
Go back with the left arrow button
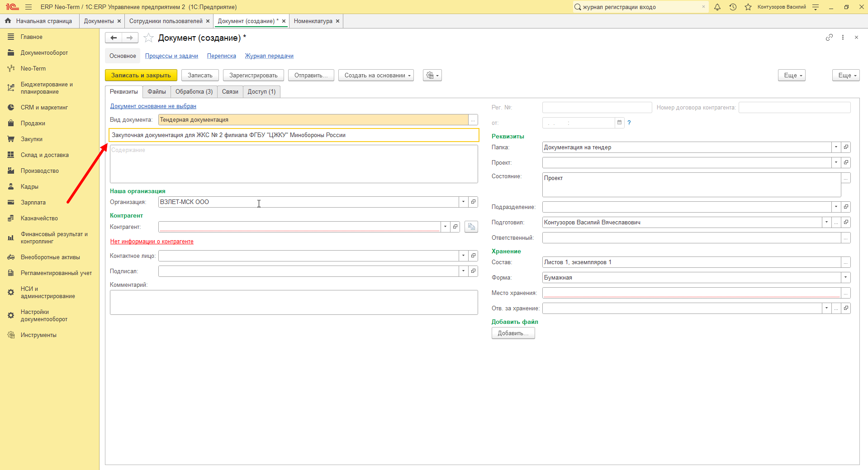pyautogui.click(x=114, y=38)
